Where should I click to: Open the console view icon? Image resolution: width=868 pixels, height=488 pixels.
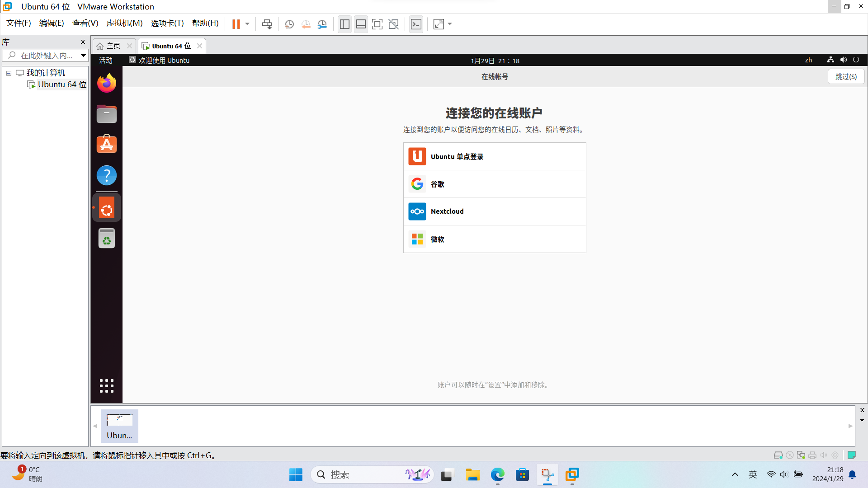click(416, 24)
